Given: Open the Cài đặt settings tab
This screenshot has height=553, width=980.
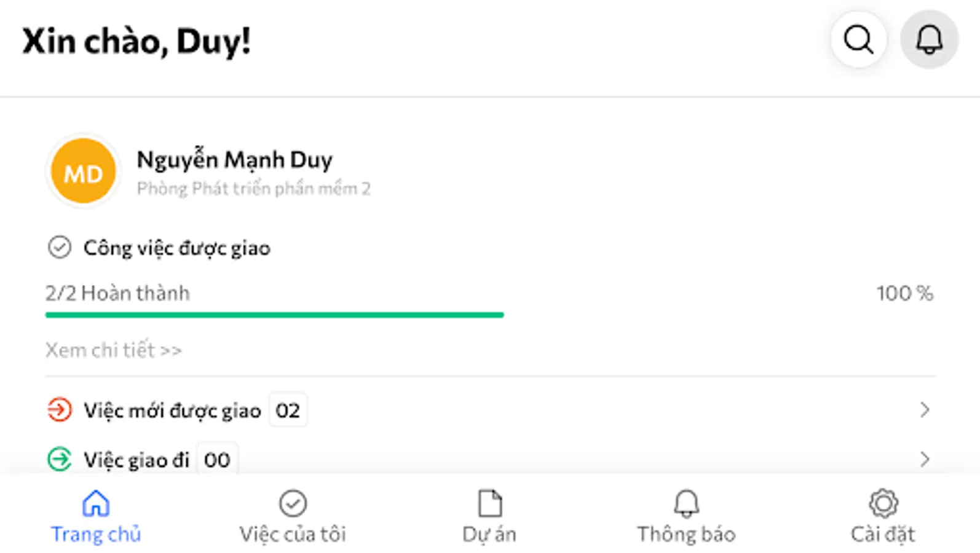Looking at the screenshot, I should tap(883, 517).
